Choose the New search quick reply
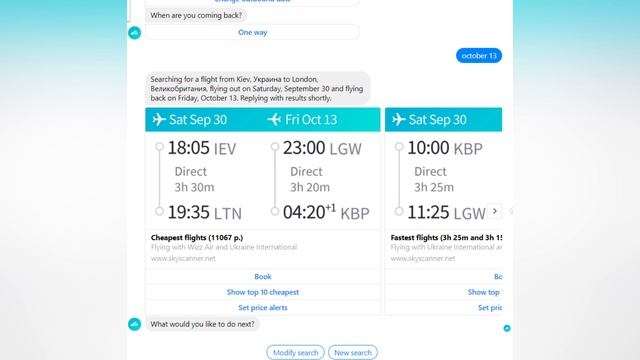This screenshot has width=640, height=360. click(353, 353)
